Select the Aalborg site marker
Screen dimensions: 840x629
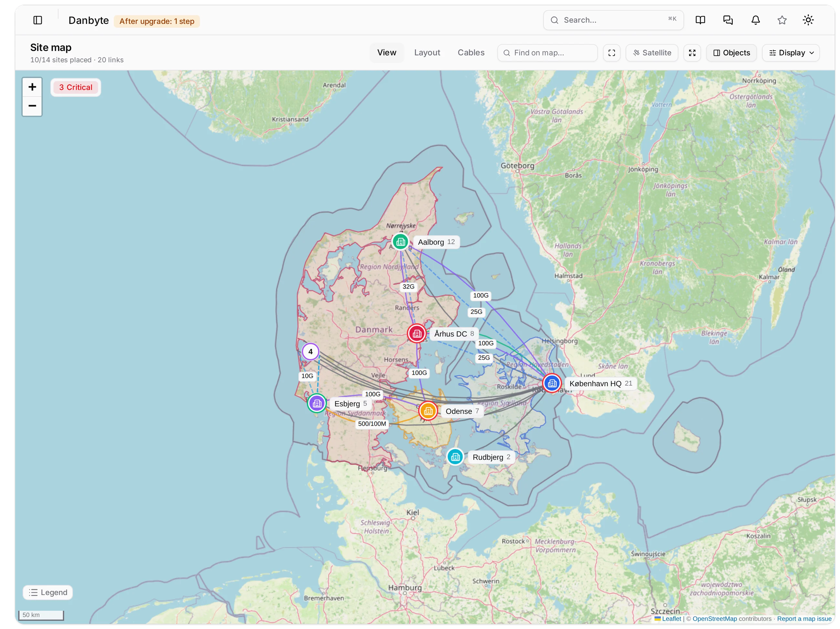[400, 242]
